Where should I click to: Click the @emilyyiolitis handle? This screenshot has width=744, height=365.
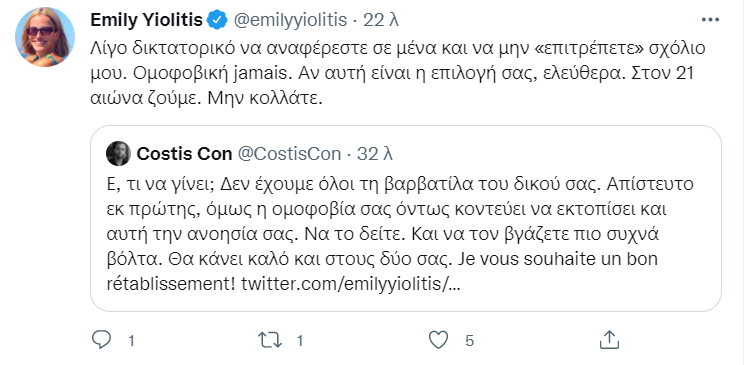click(x=288, y=20)
